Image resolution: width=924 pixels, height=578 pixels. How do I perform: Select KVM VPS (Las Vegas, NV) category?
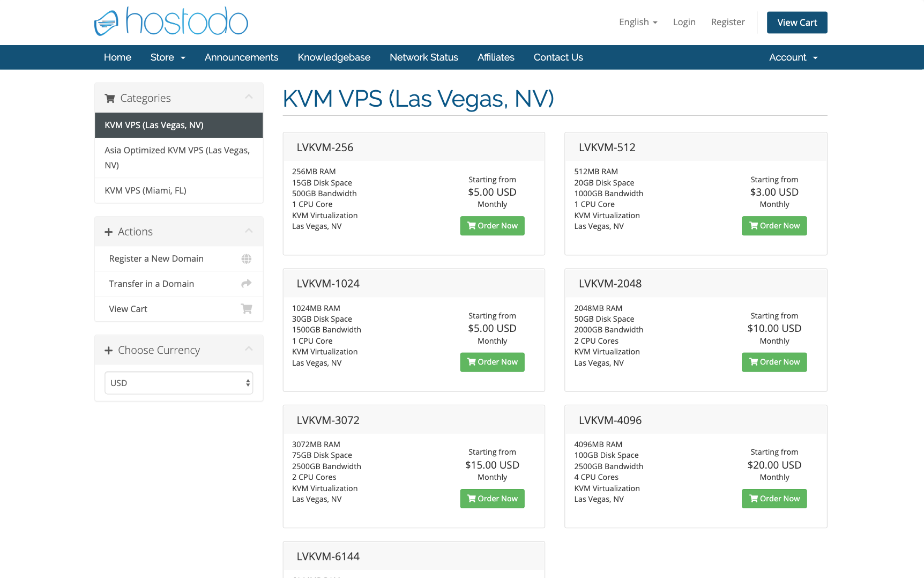179,125
